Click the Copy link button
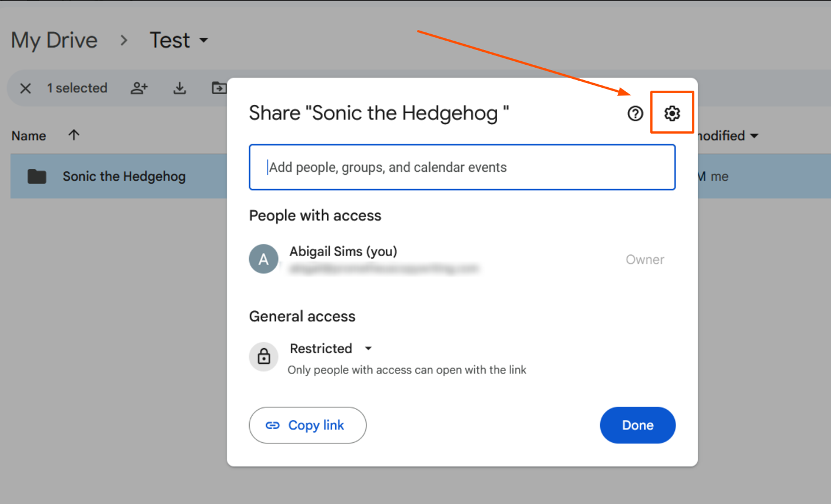 coord(307,425)
